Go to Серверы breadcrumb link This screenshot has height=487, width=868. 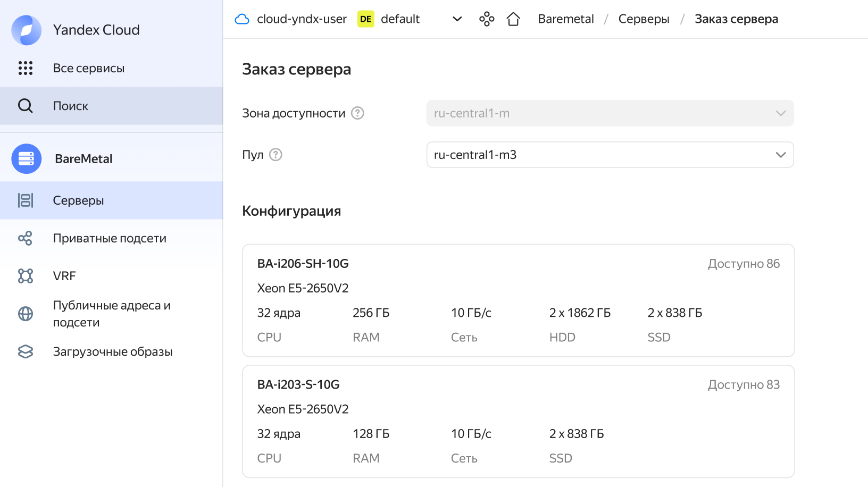644,19
